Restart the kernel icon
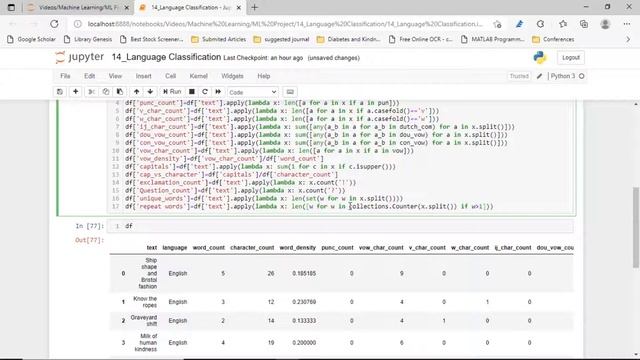 pos(205,92)
